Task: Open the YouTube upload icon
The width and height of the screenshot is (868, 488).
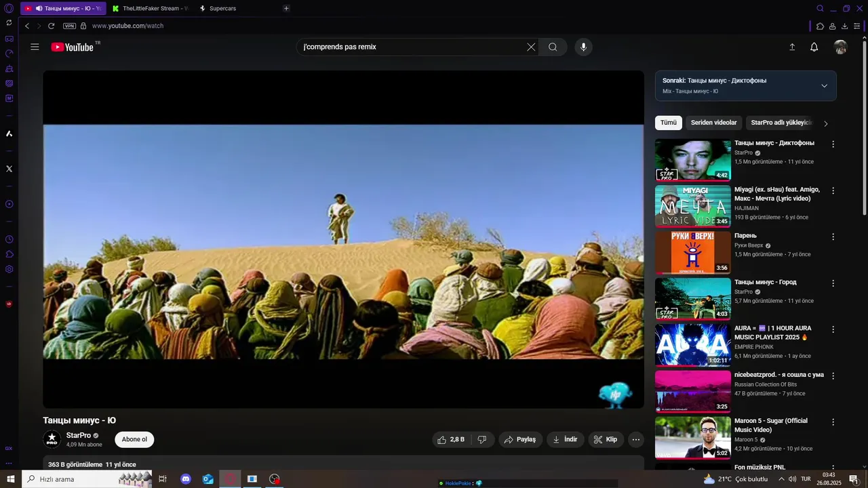Action: [x=792, y=47]
